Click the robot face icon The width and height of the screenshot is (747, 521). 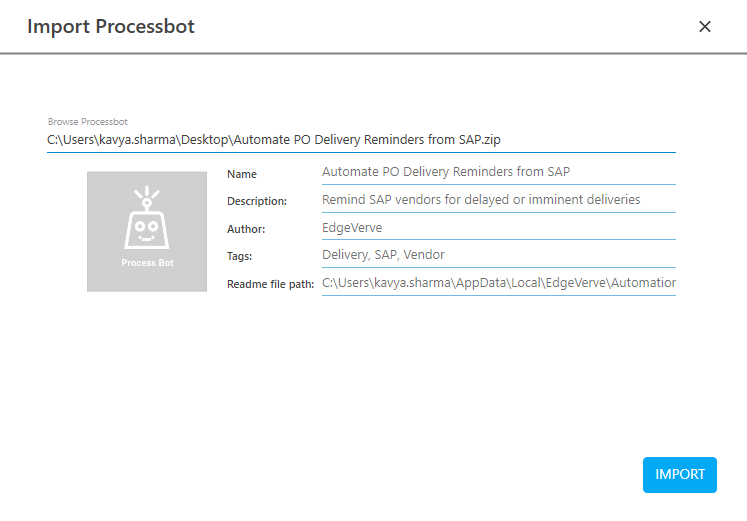point(146,220)
